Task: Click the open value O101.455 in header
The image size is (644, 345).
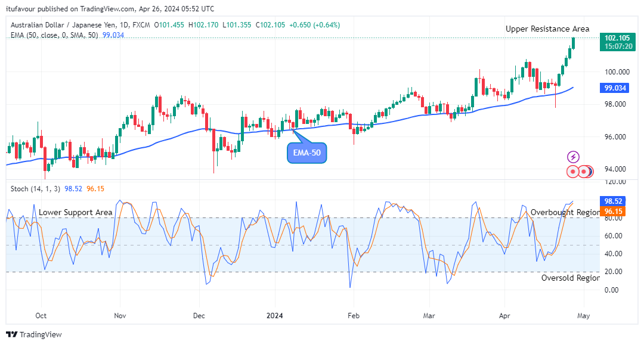Action: click(169, 25)
